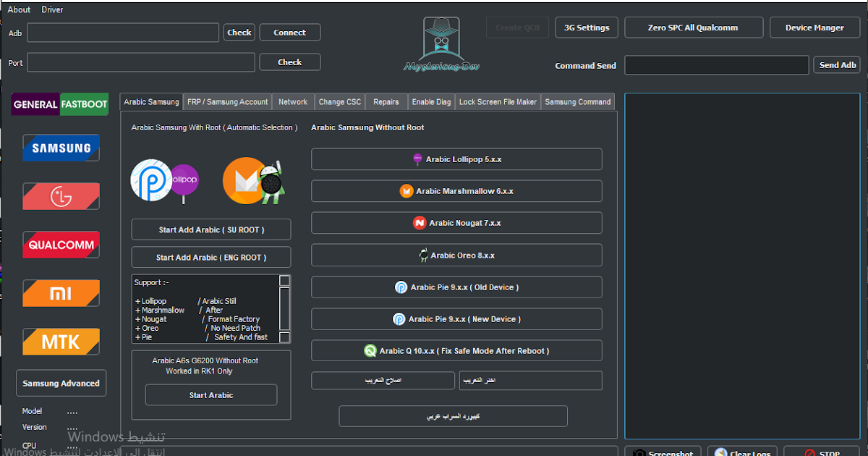Click Start Add Arabic ( ENG ROOT )

211,257
